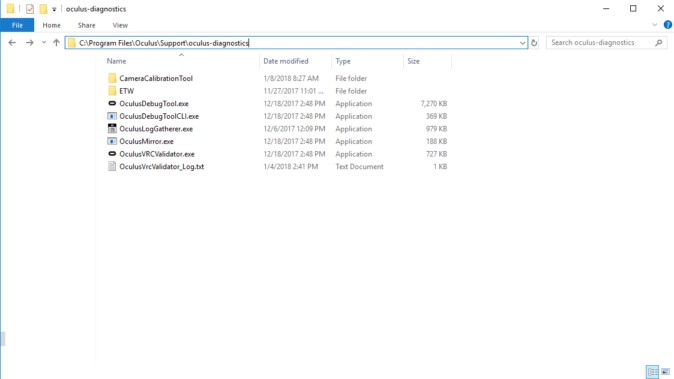This screenshot has width=674, height=379.
Task: Click the OculusVRCValidator.exe file icon
Action: 112,153
